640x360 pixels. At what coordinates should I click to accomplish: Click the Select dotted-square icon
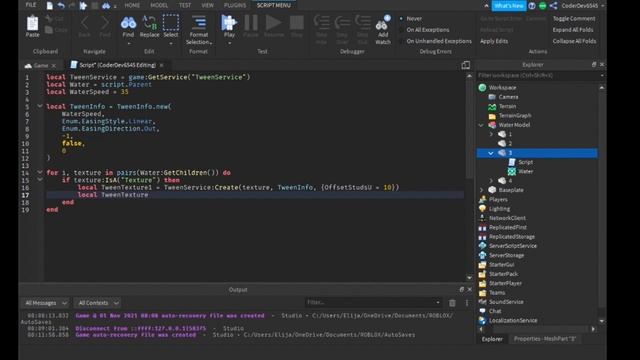(x=171, y=23)
